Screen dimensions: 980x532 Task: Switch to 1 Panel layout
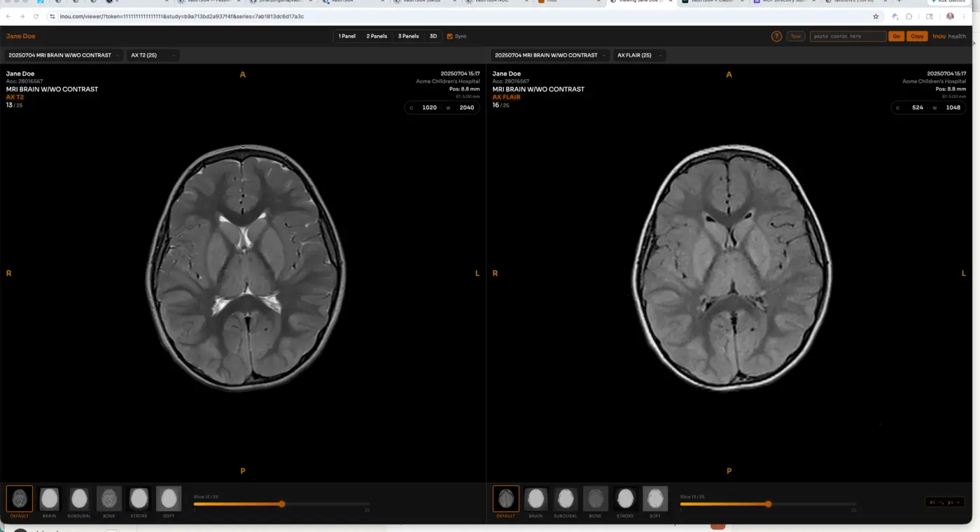tap(346, 36)
